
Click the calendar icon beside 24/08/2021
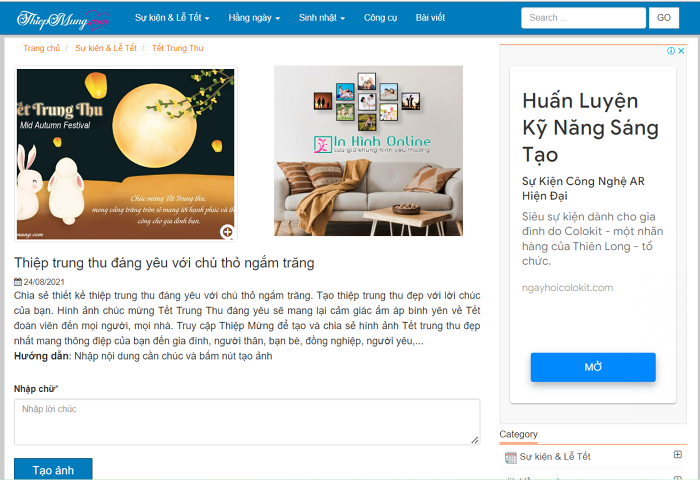click(x=18, y=282)
